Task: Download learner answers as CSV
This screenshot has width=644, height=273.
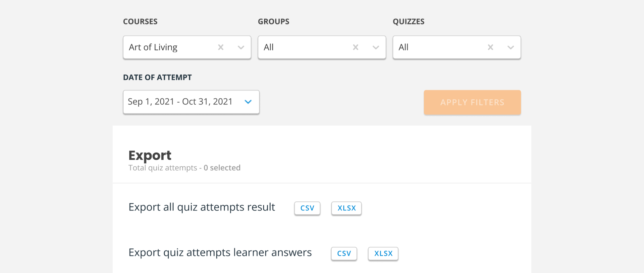Action: click(x=344, y=253)
